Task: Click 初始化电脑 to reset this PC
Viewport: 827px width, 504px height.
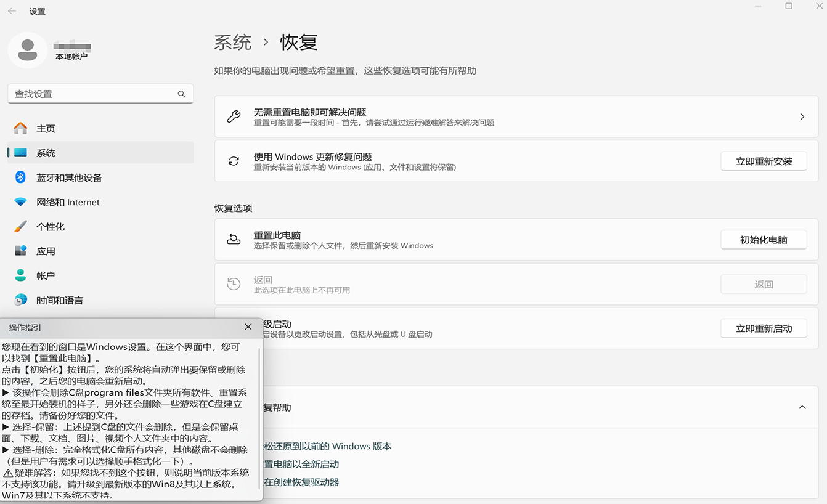Action: [x=764, y=240]
